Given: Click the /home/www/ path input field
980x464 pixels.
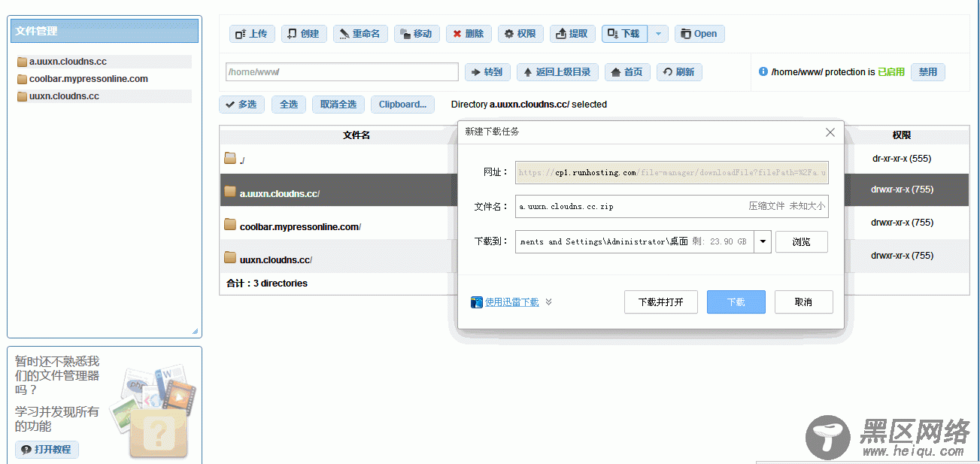Looking at the screenshot, I should pos(342,72).
